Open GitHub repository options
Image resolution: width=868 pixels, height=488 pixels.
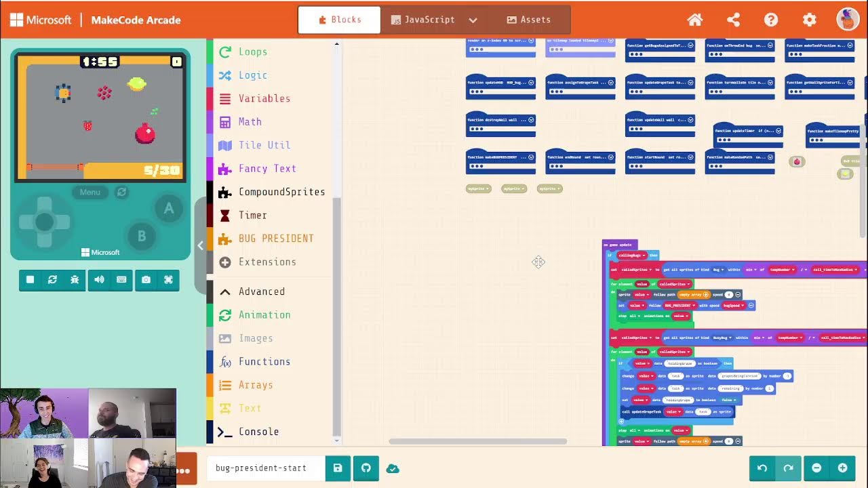(366, 468)
